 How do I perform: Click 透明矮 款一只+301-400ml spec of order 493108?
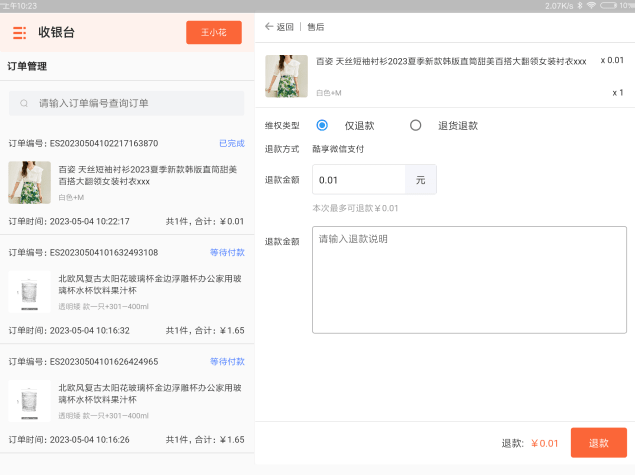104,307
